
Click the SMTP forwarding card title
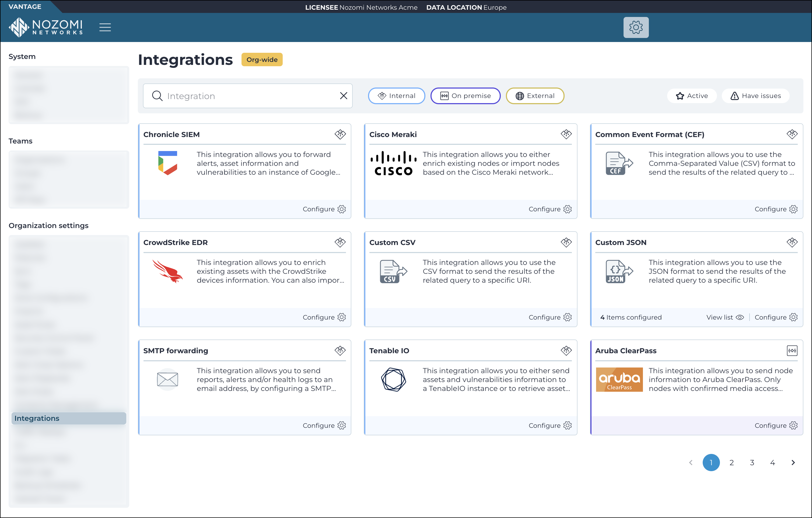click(x=176, y=351)
